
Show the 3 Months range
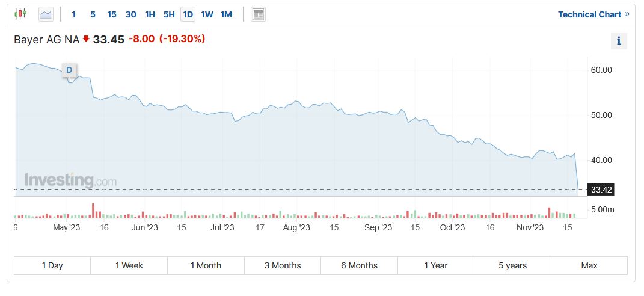coord(283,265)
